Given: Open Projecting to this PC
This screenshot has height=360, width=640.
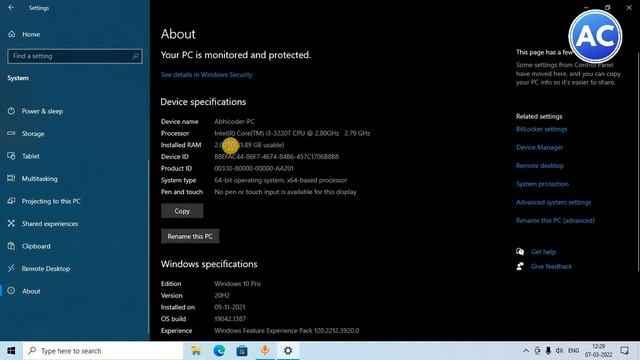Looking at the screenshot, I should [x=51, y=201].
